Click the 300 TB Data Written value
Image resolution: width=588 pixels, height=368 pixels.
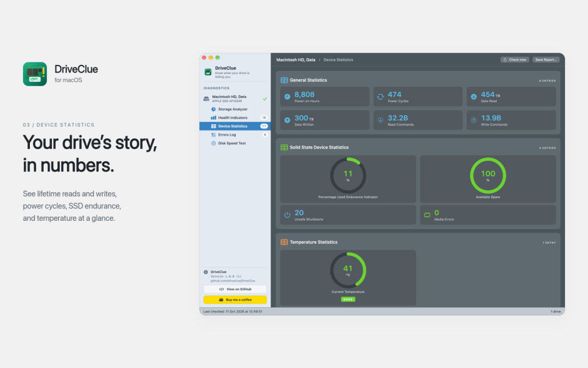click(304, 118)
